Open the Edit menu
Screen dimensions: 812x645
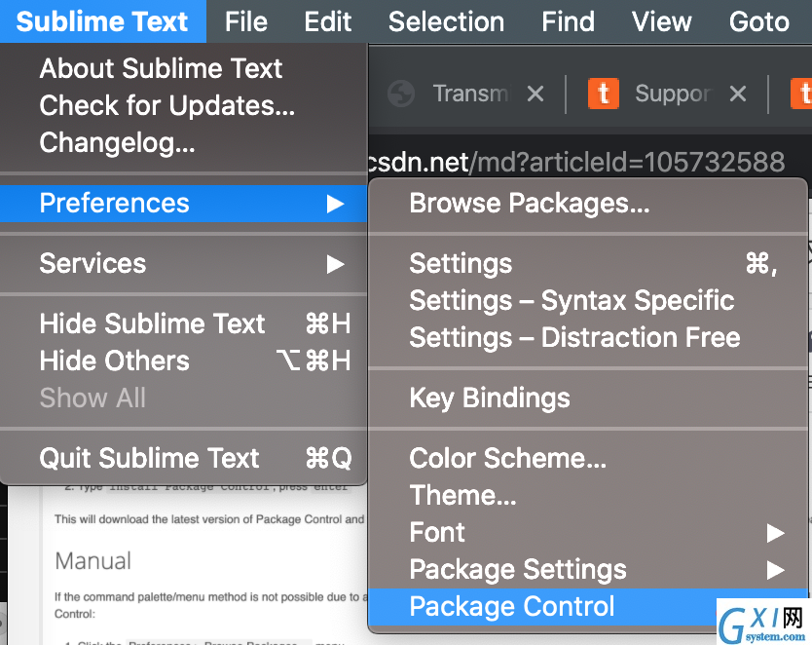pyautogui.click(x=327, y=21)
